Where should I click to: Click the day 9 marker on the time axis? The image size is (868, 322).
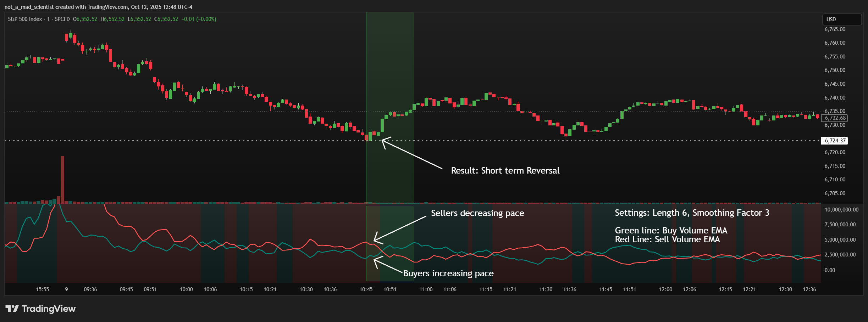coord(66,289)
